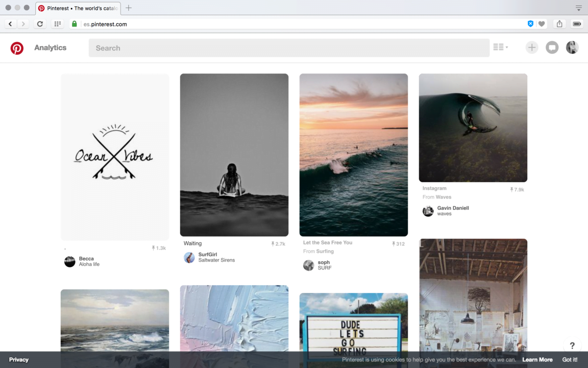Image resolution: width=588 pixels, height=368 pixels.
Task: Open the browser share icon
Action: pyautogui.click(x=560, y=24)
